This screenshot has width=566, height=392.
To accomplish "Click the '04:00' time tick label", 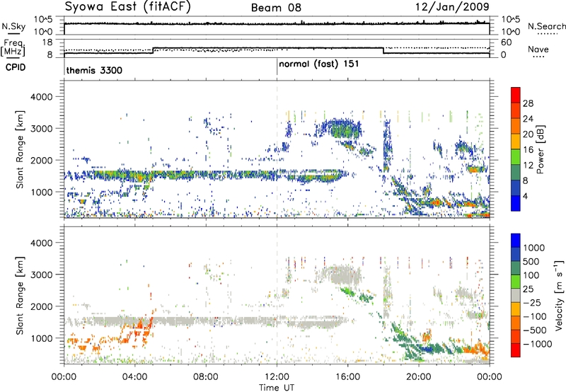I will coord(134,377).
